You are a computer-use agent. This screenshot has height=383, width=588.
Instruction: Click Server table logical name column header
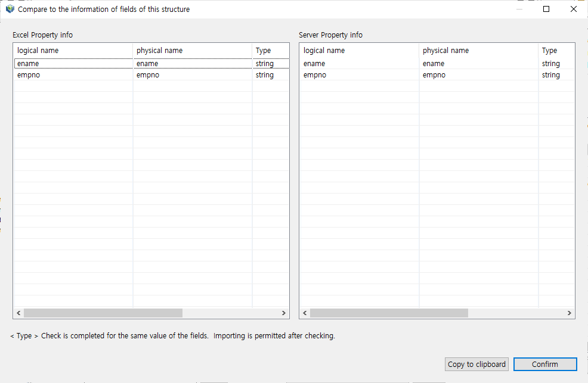tap(359, 51)
